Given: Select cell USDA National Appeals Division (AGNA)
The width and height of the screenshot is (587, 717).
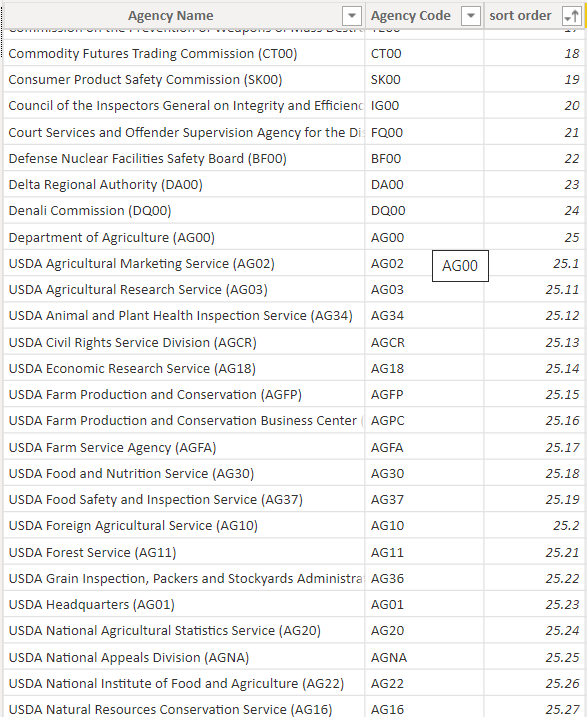Looking at the screenshot, I should [184, 658].
